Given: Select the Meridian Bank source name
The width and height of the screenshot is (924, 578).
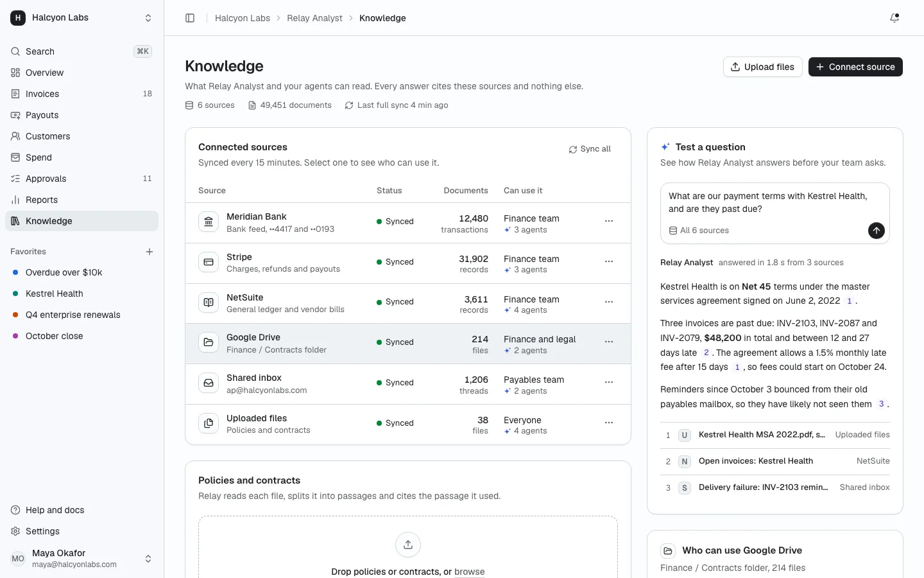Looking at the screenshot, I should (257, 217).
